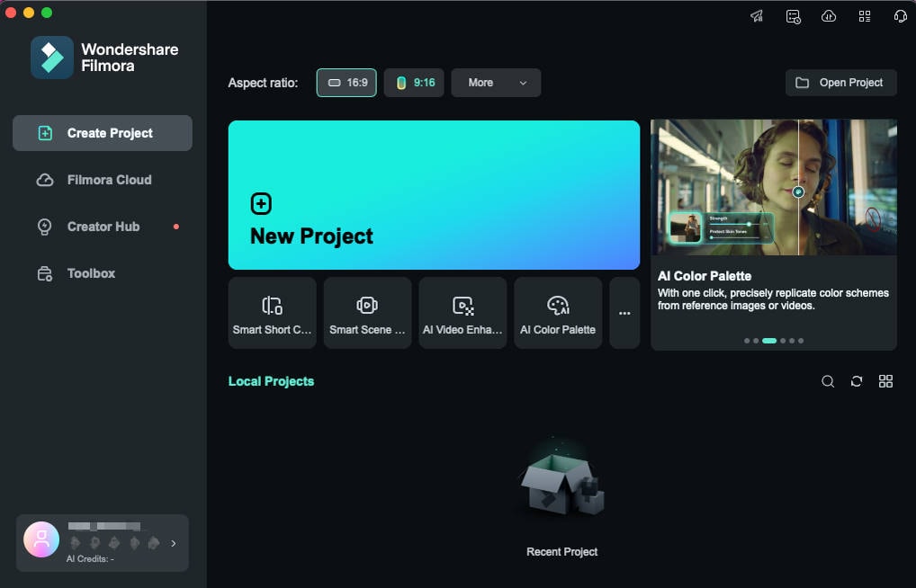916x588 pixels.
Task: Refresh the local projects list
Action: pyautogui.click(x=857, y=381)
